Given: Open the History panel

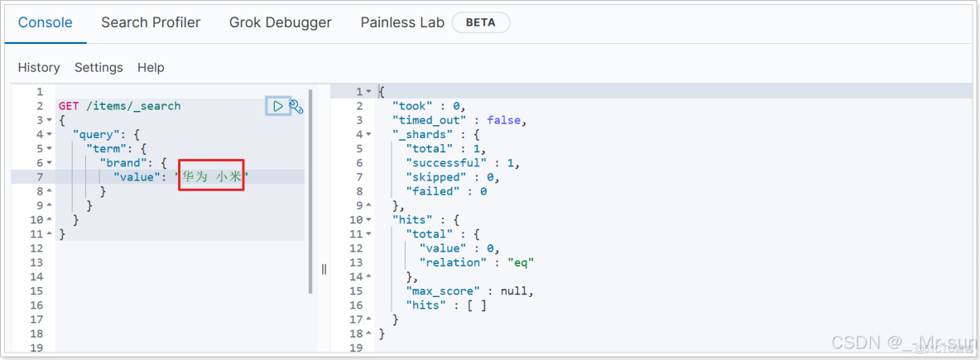Looking at the screenshot, I should pyautogui.click(x=39, y=67).
